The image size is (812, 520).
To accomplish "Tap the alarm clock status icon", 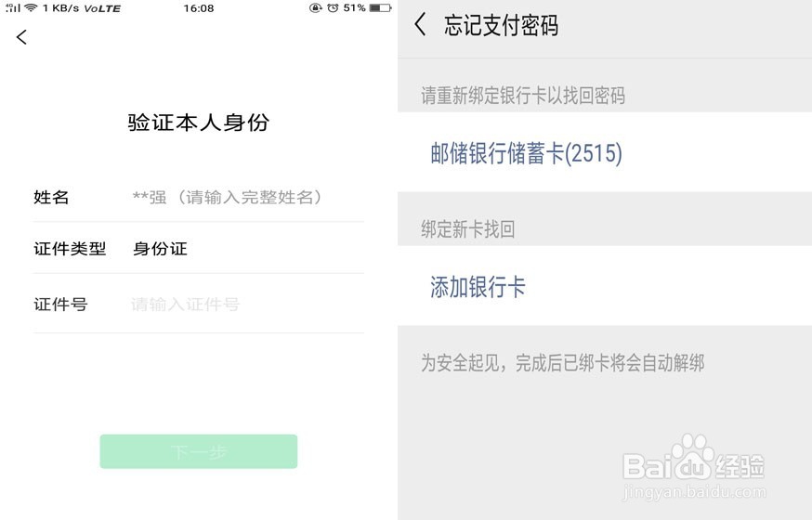I will (333, 7).
